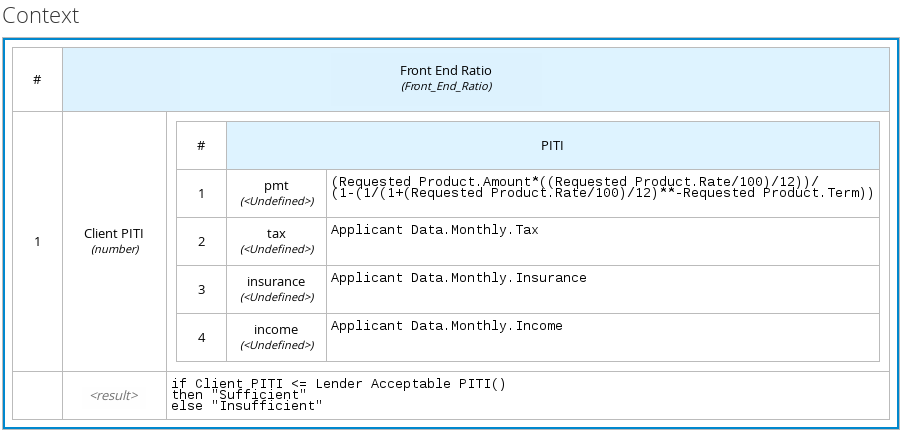This screenshot has width=904, height=434.
Task: Click the insurance variable name cell
Action: (276, 289)
